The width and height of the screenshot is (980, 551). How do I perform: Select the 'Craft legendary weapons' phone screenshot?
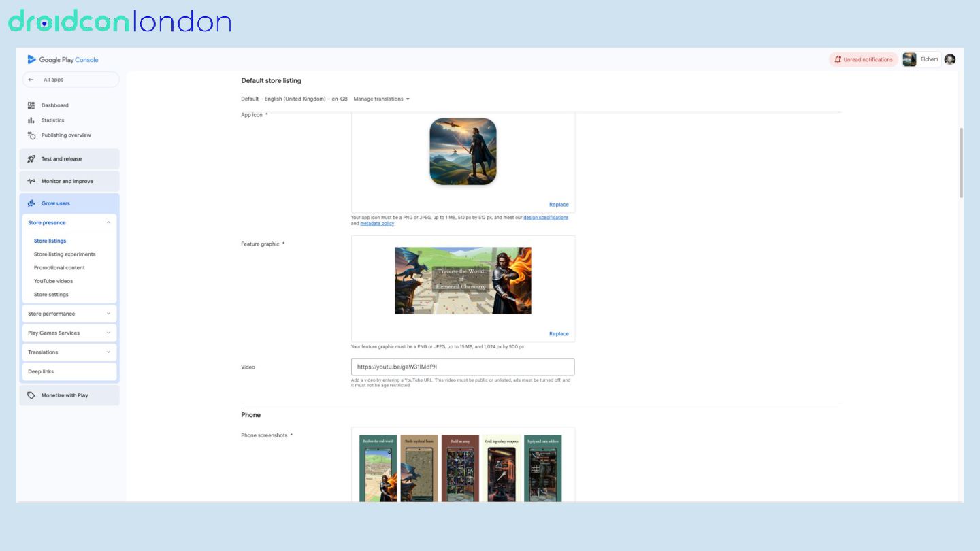(x=502, y=469)
